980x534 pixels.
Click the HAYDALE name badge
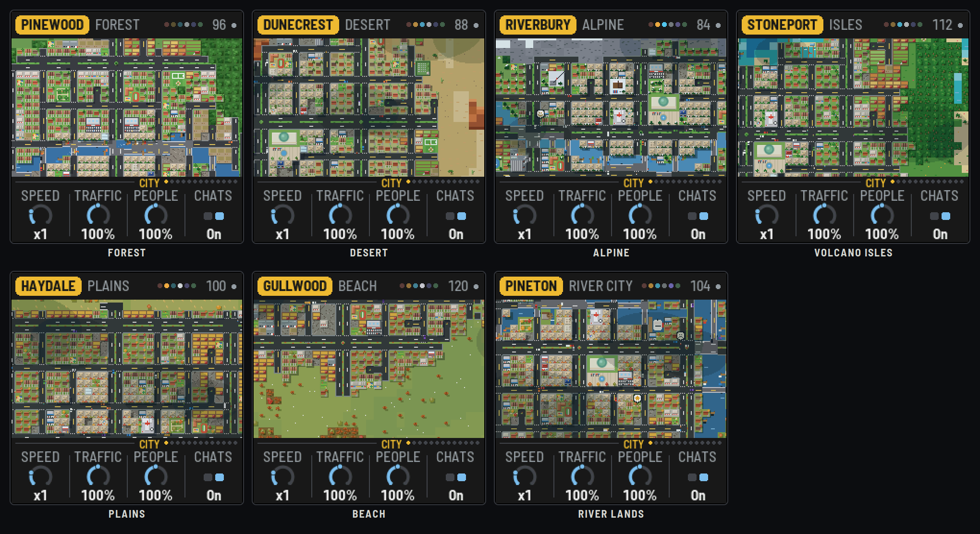pos(48,286)
